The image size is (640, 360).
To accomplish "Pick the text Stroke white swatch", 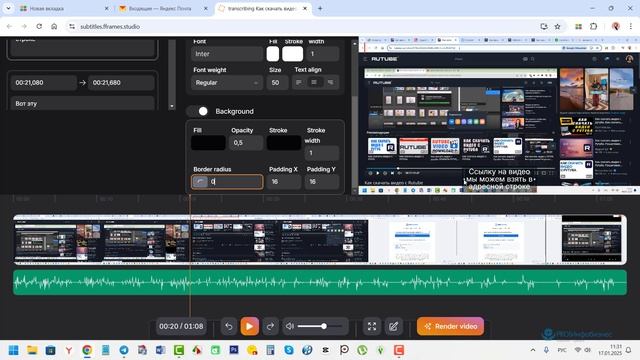I will click(x=293, y=54).
